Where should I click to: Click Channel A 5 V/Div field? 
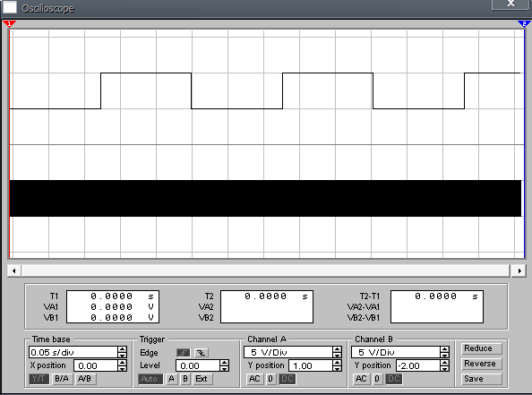click(x=288, y=352)
